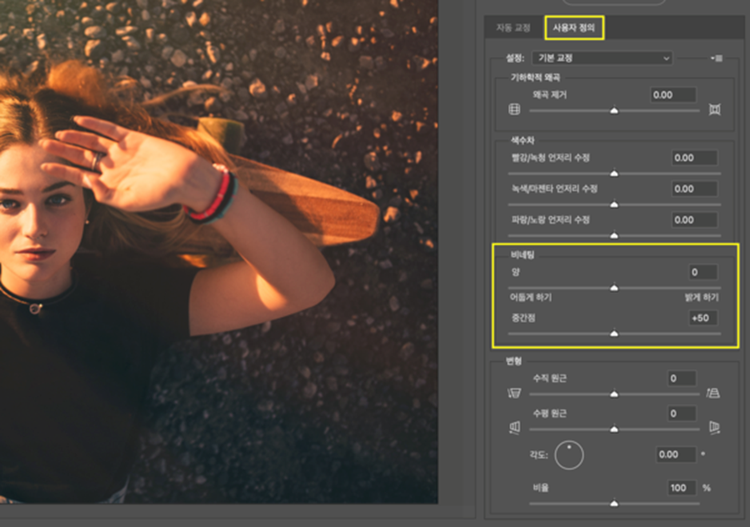The height and width of the screenshot is (527, 750).
Task: Click the 녹색/마젠타 언저리 수정 slider handle
Action: 614,205
